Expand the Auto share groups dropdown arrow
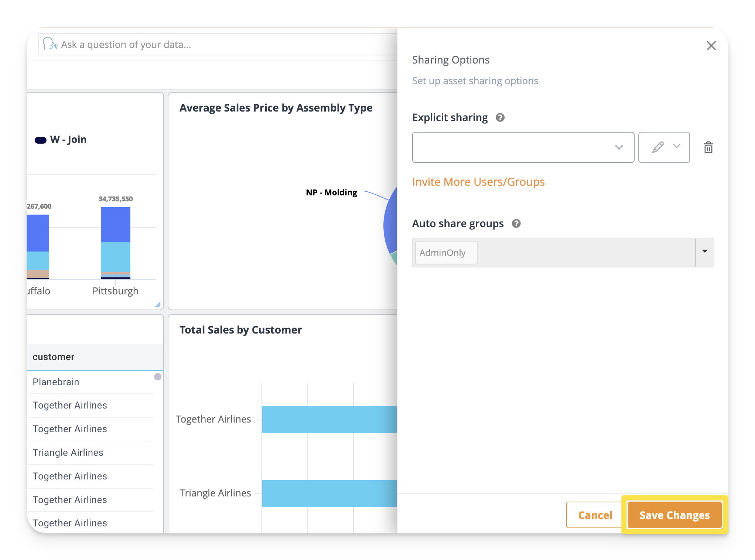 [704, 252]
